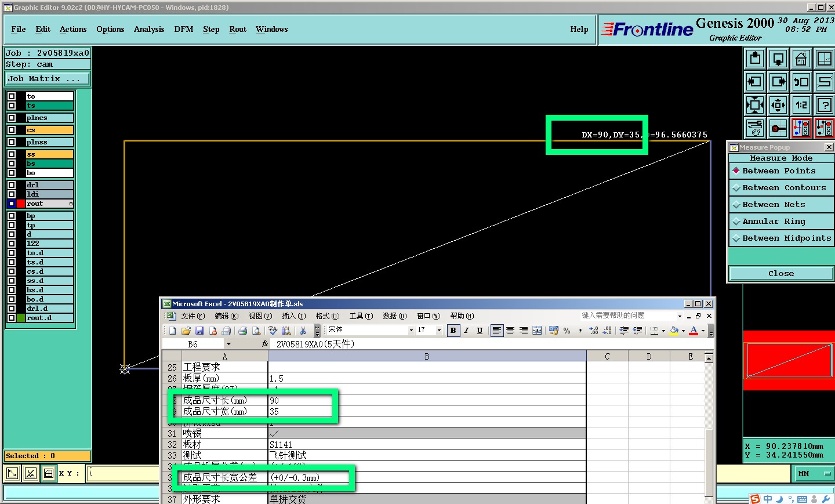Click the Excel Cut scissors icon
This screenshot has height=504, width=835.
(x=303, y=331)
